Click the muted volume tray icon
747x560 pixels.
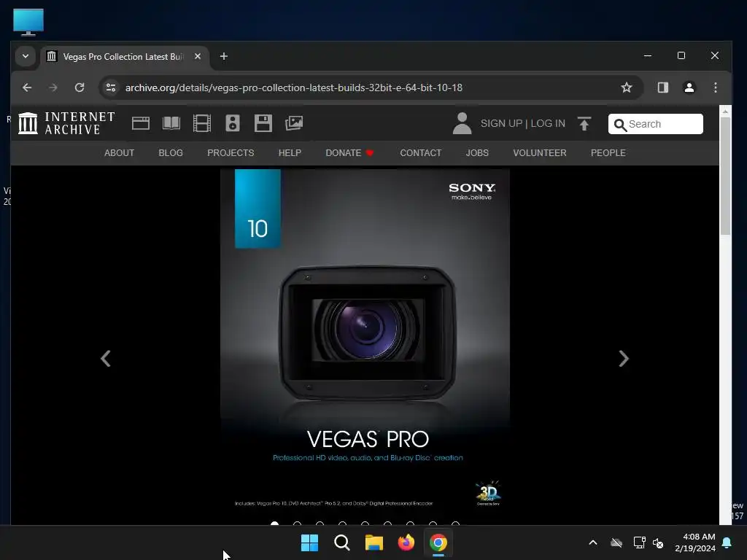658,542
